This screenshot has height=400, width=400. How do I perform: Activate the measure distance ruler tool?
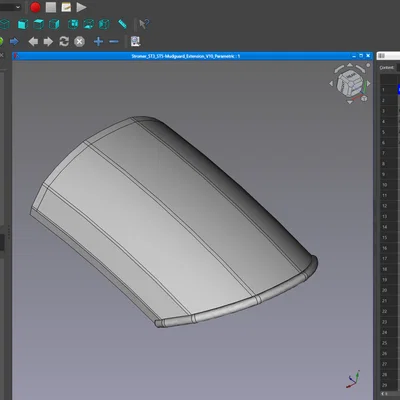click(123, 24)
